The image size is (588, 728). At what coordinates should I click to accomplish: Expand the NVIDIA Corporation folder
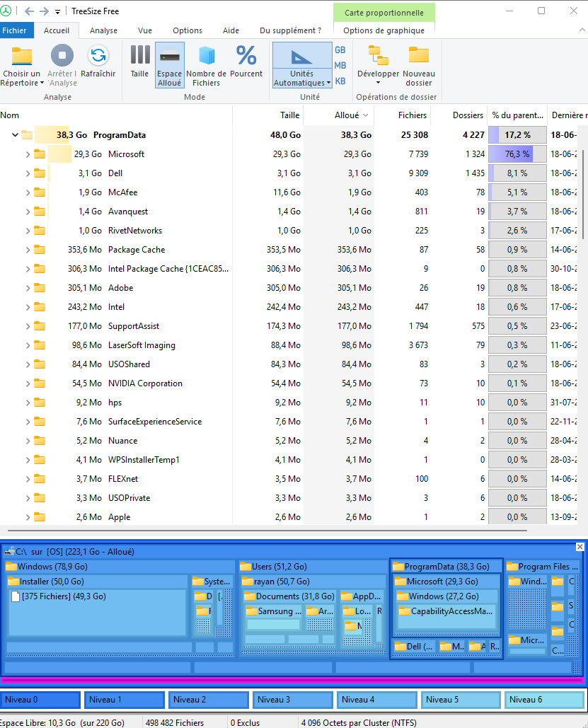tap(28, 384)
